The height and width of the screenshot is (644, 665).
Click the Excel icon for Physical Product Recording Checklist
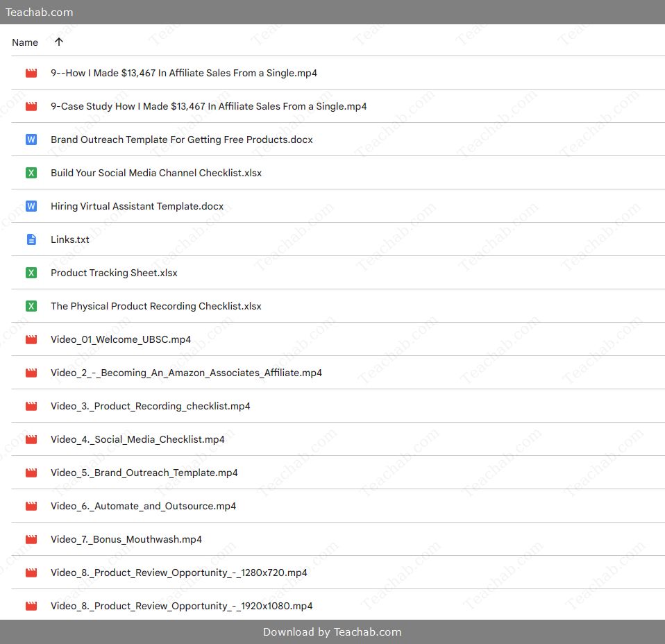coord(31,306)
